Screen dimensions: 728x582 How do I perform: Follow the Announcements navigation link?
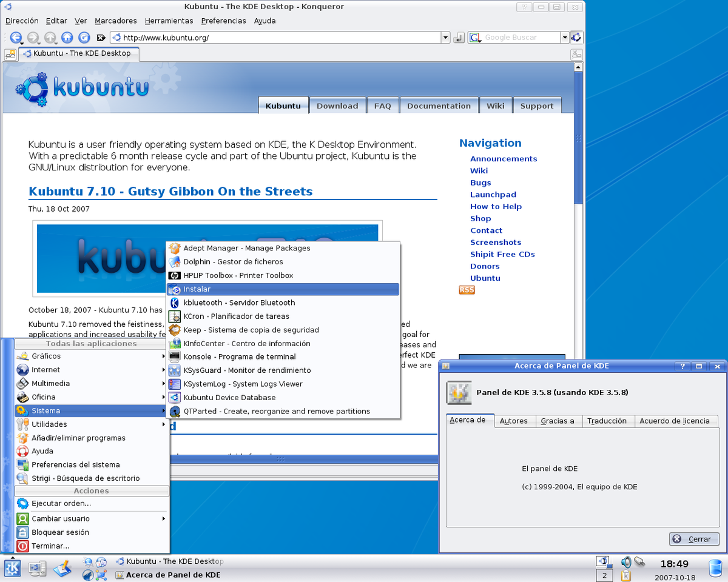[504, 159]
